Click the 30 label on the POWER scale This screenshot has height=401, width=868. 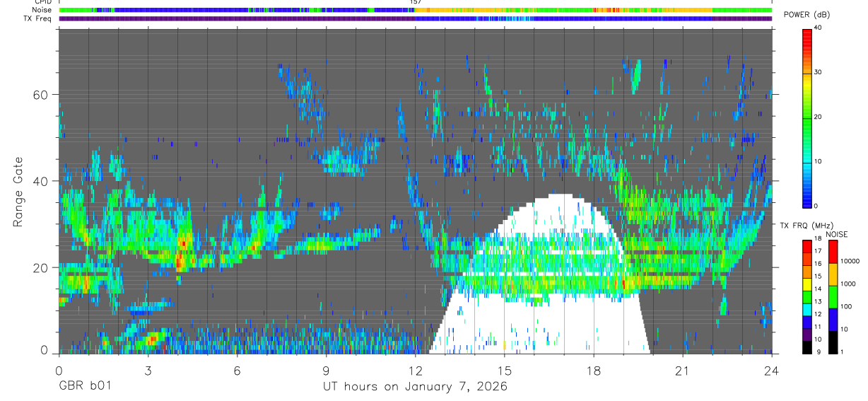(x=818, y=73)
